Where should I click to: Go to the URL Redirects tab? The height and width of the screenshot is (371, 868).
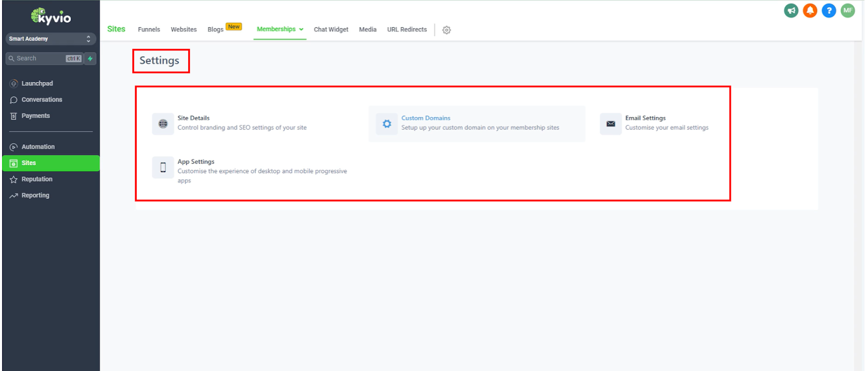407,29
